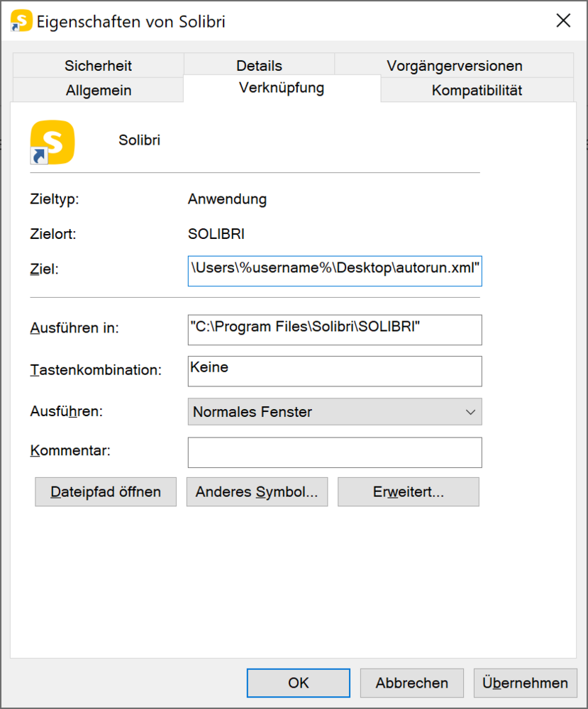This screenshot has height=709, width=588.
Task: Click the large Solibri application icon
Action: click(x=52, y=142)
